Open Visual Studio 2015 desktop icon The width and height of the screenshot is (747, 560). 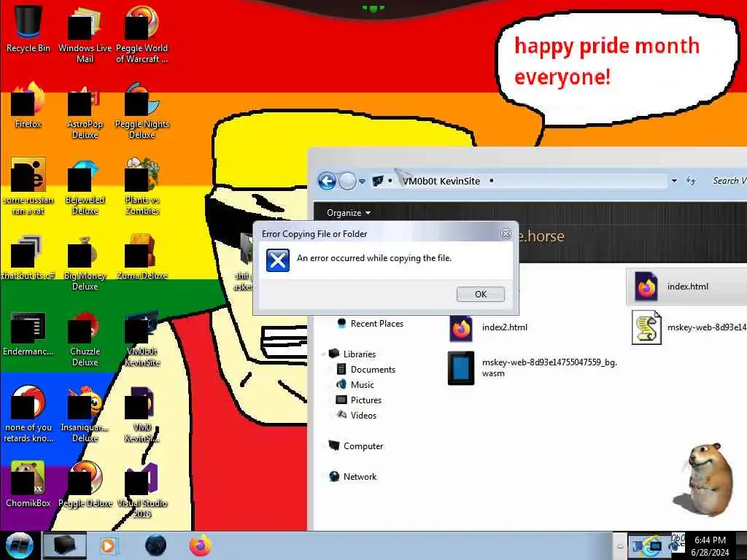(142, 490)
